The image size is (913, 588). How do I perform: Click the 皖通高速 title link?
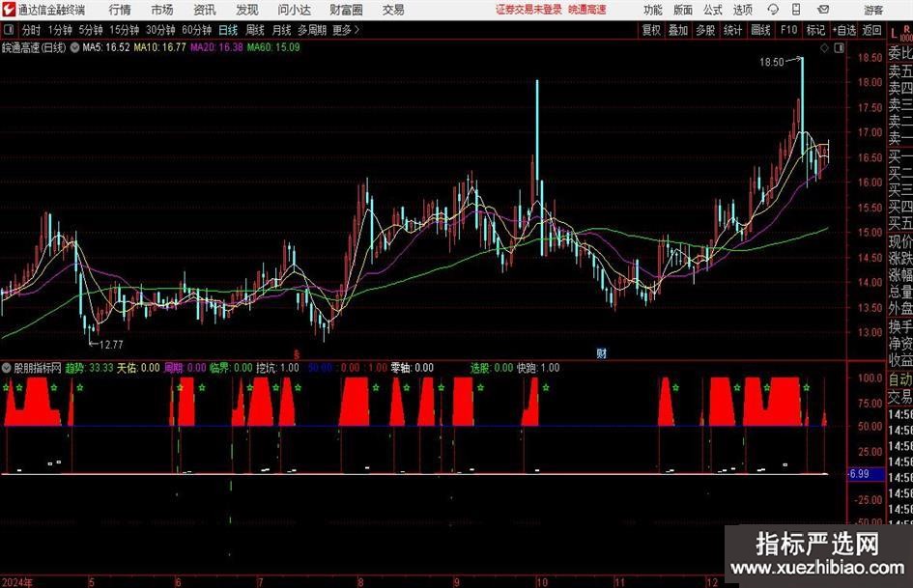(587, 10)
